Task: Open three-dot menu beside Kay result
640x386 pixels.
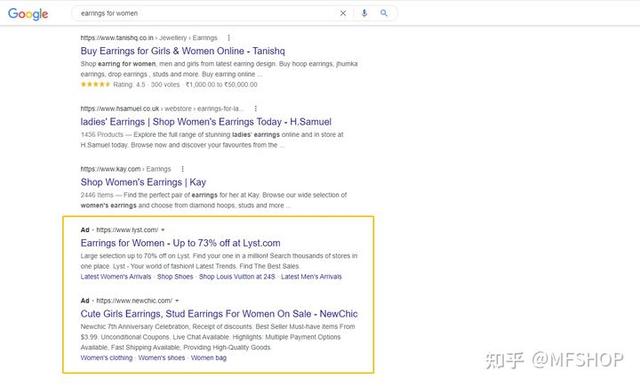Action: pyautogui.click(x=182, y=169)
